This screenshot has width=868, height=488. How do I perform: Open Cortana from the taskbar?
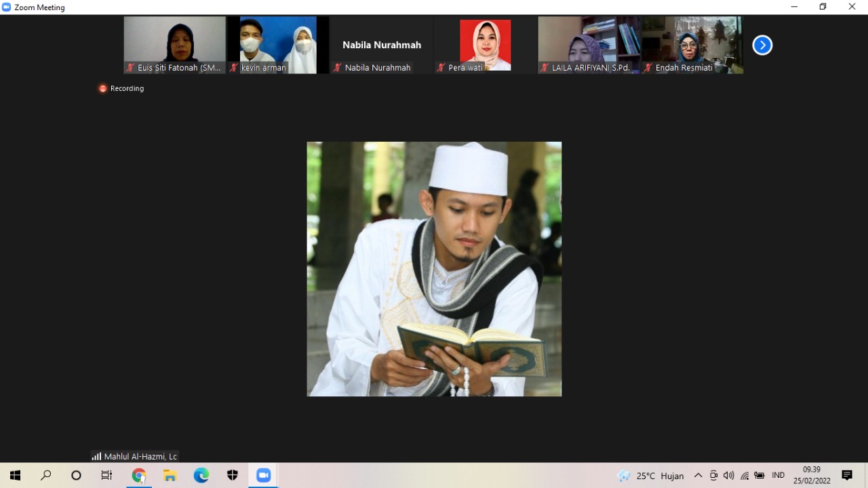(76, 476)
